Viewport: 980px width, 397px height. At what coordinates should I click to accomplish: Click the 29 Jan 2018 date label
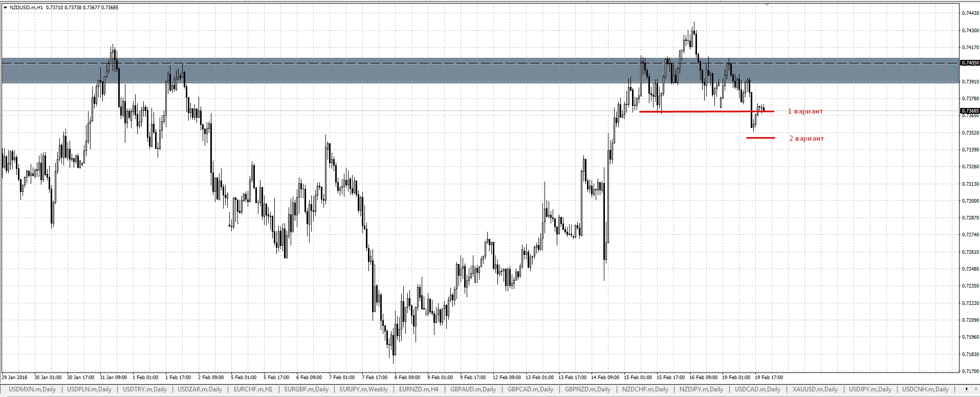pos(14,377)
